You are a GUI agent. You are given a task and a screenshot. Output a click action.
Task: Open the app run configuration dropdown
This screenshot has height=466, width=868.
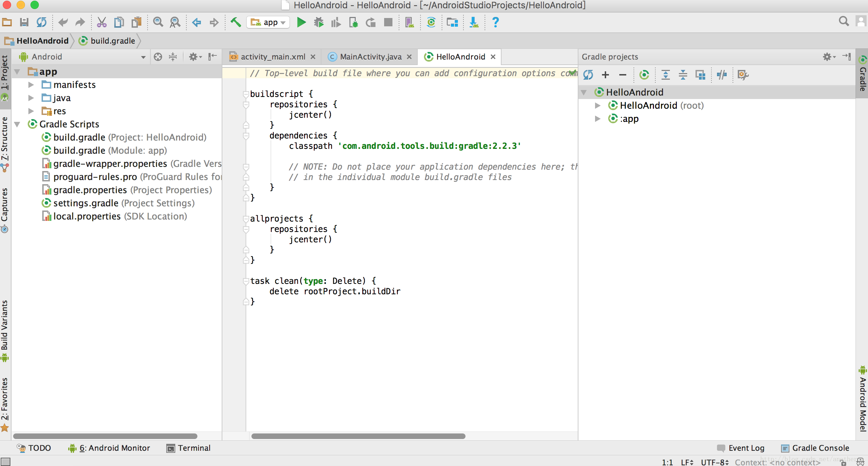click(x=268, y=23)
